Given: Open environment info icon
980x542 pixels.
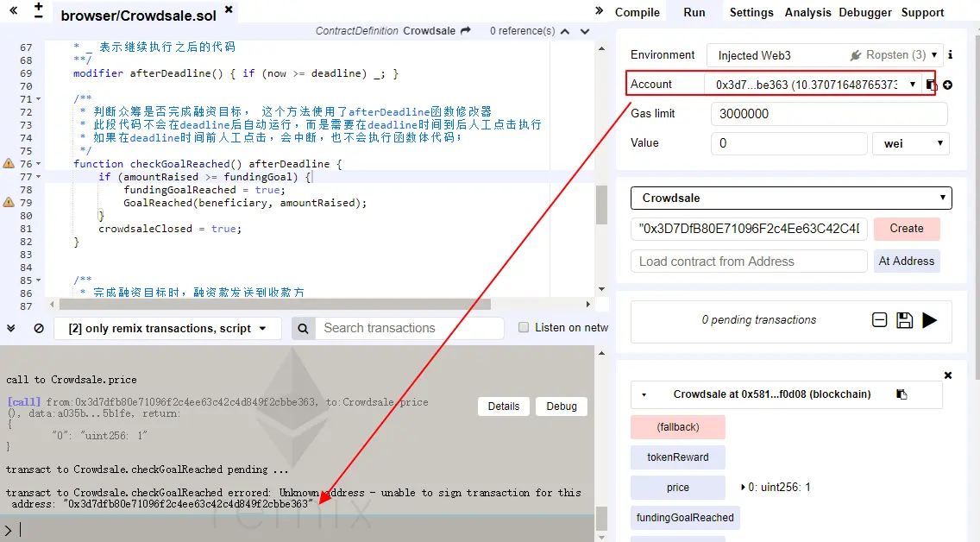Looking at the screenshot, I should coord(950,55).
